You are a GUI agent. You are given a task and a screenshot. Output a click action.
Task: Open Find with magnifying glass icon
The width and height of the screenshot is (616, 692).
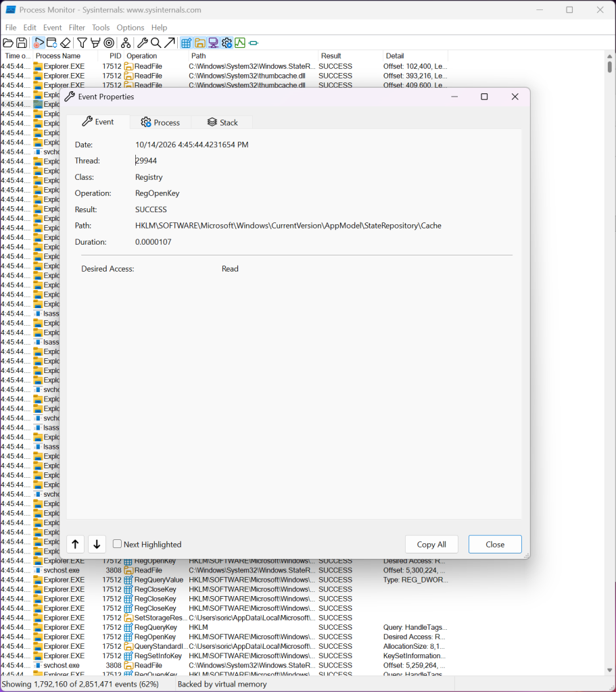[x=156, y=43]
